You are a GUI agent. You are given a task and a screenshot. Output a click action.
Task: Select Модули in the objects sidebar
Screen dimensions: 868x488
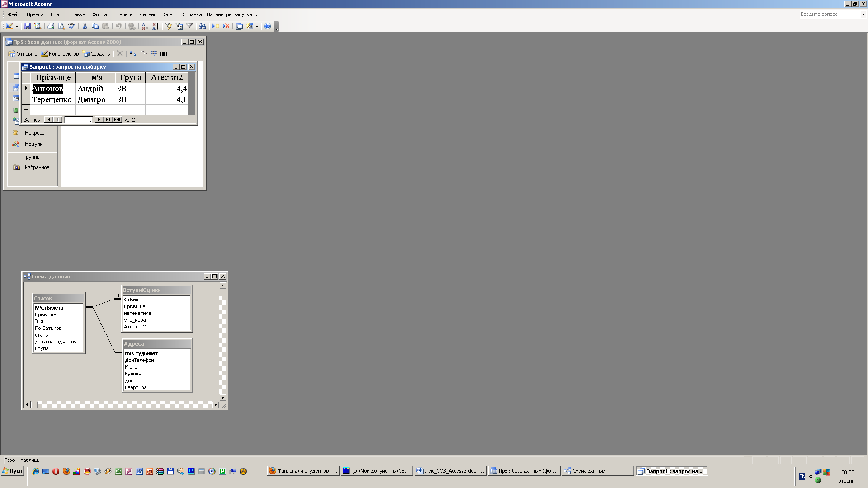tap(32, 144)
